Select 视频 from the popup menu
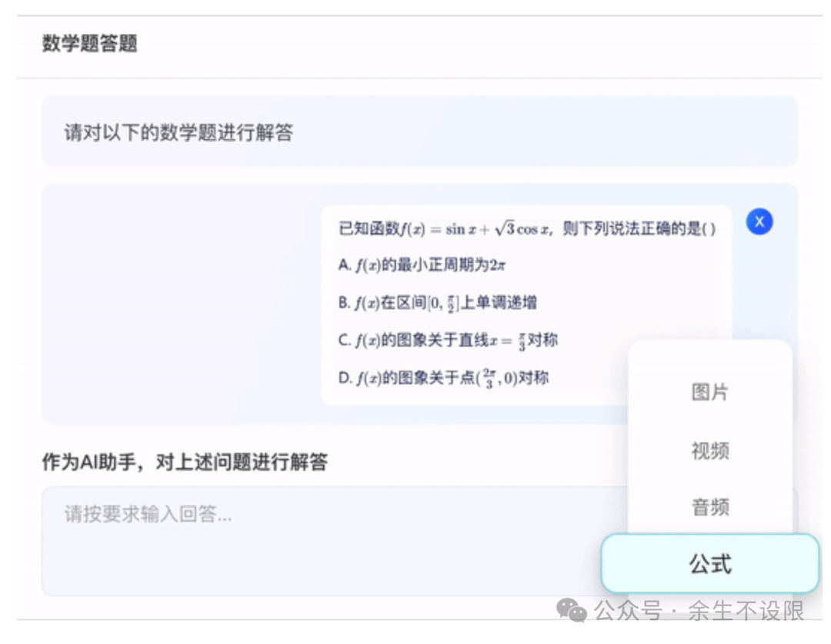831x644 pixels. (709, 451)
